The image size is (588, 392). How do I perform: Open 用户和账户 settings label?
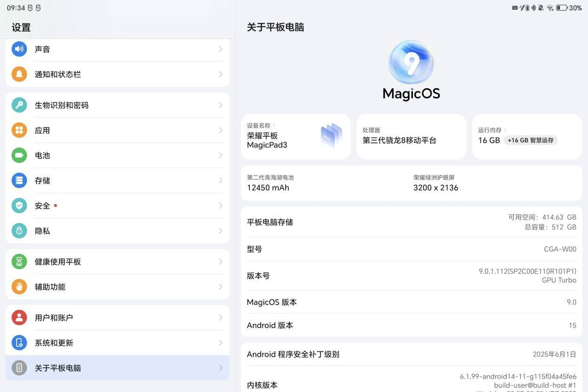click(54, 318)
